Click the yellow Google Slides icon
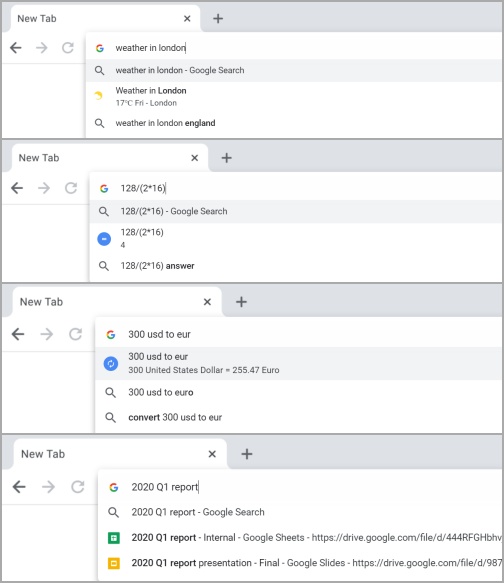The image size is (504, 583). tap(114, 563)
